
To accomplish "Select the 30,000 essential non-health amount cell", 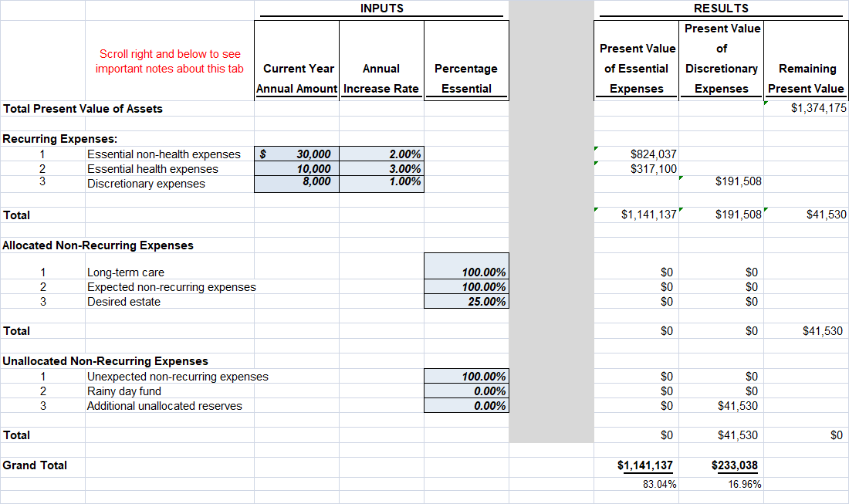I will click(297, 154).
